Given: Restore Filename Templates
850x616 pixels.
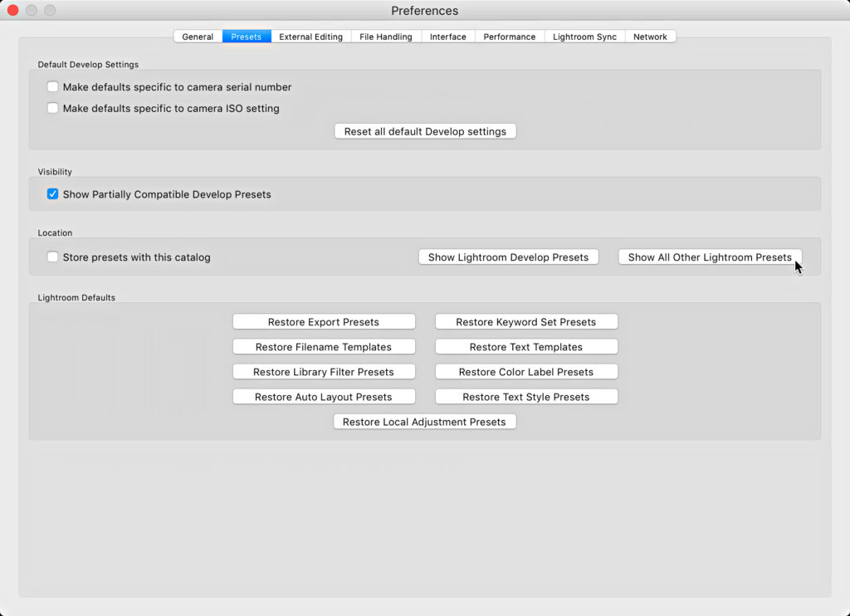Looking at the screenshot, I should pyautogui.click(x=324, y=346).
